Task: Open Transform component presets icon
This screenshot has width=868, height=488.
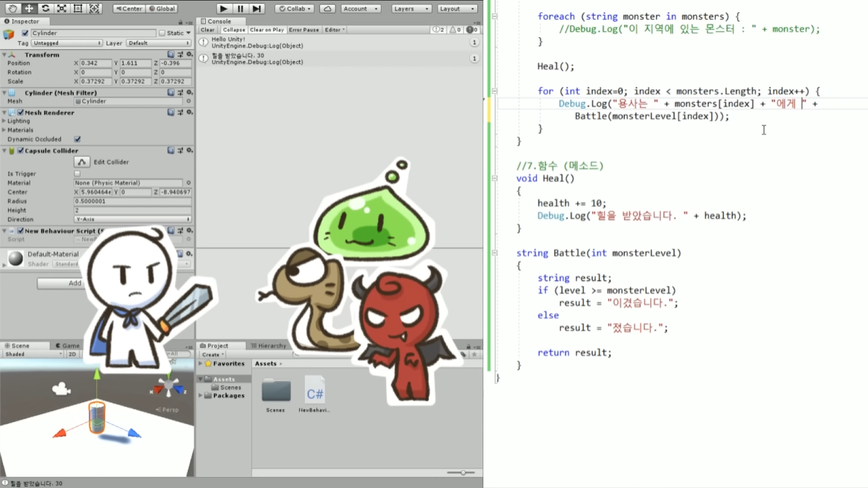Action: tap(180, 54)
